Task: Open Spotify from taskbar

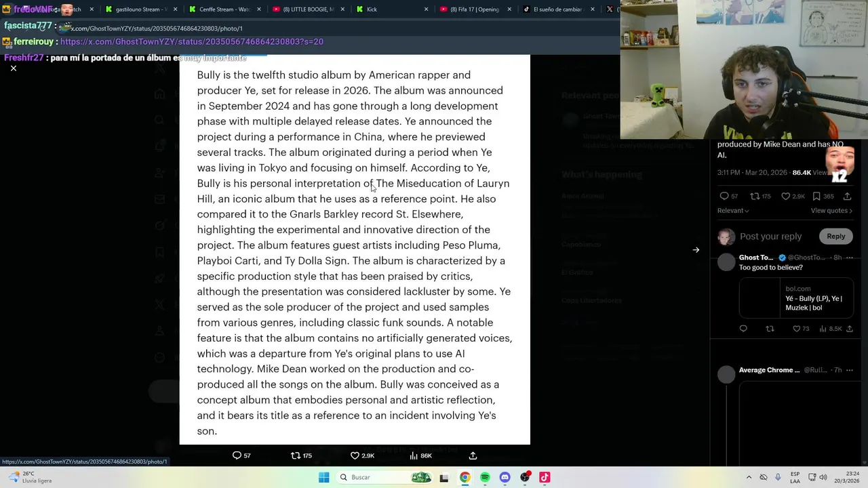Action: pyautogui.click(x=485, y=477)
